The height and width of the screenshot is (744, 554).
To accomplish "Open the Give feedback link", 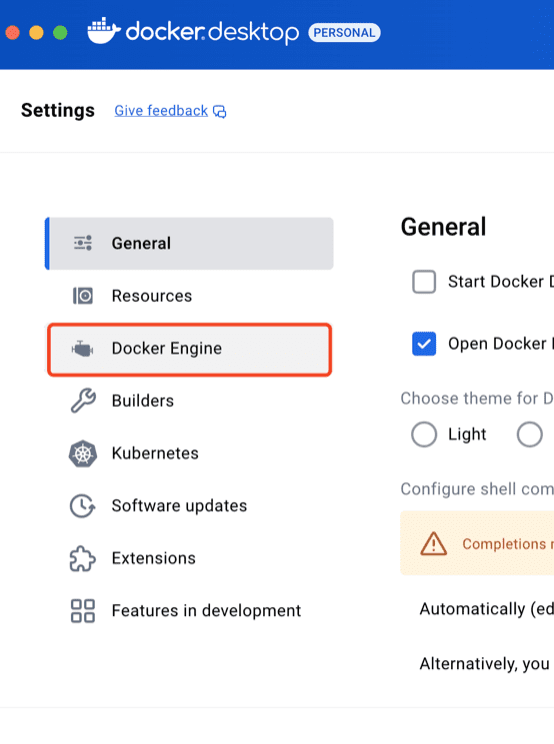I will pyautogui.click(x=161, y=111).
